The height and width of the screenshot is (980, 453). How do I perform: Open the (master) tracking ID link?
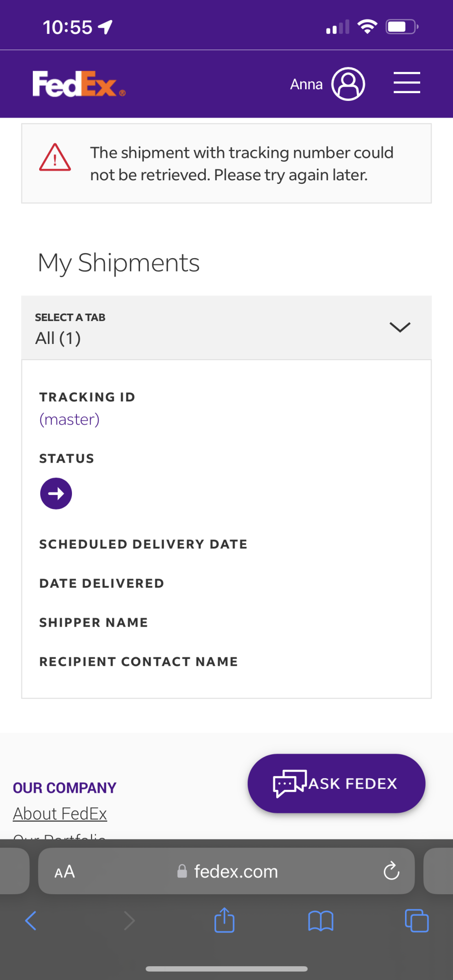[x=70, y=419]
